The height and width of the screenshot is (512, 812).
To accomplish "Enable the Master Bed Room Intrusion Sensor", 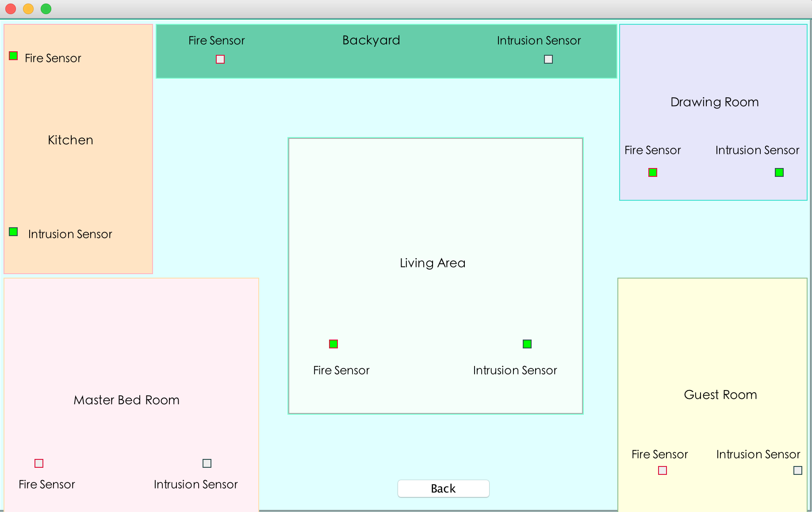I will [207, 463].
